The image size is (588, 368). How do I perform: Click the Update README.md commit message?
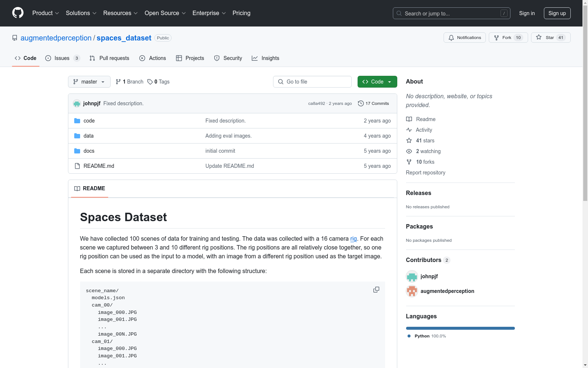pos(230,166)
